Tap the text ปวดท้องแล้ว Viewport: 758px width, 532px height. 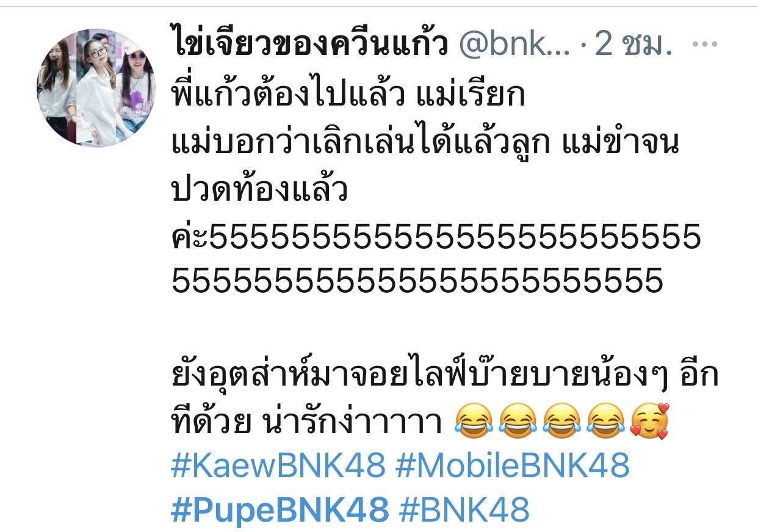pos(260,192)
